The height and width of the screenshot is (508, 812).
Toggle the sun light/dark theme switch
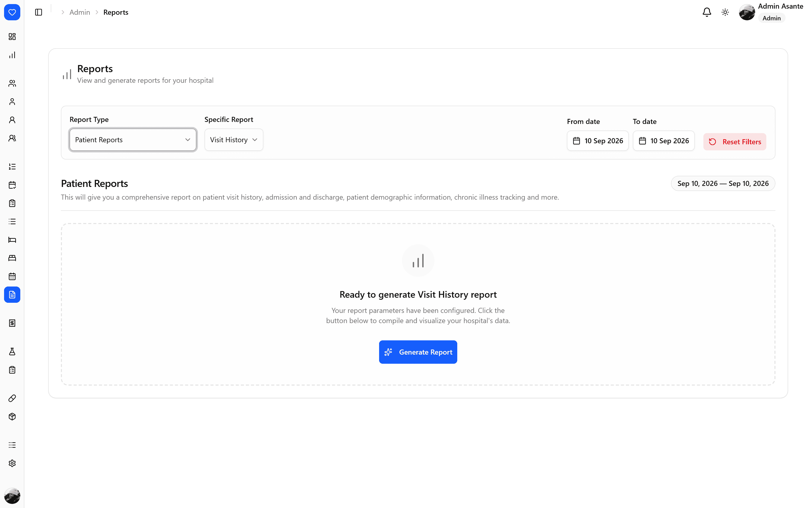pyautogui.click(x=725, y=12)
